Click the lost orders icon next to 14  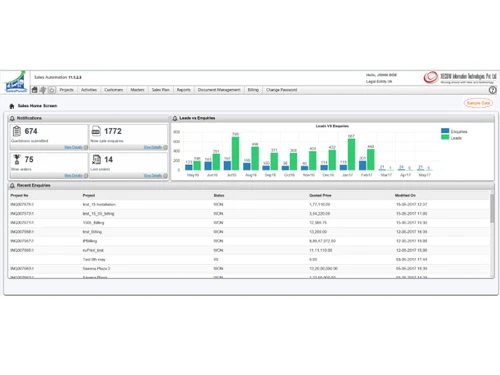click(96, 160)
